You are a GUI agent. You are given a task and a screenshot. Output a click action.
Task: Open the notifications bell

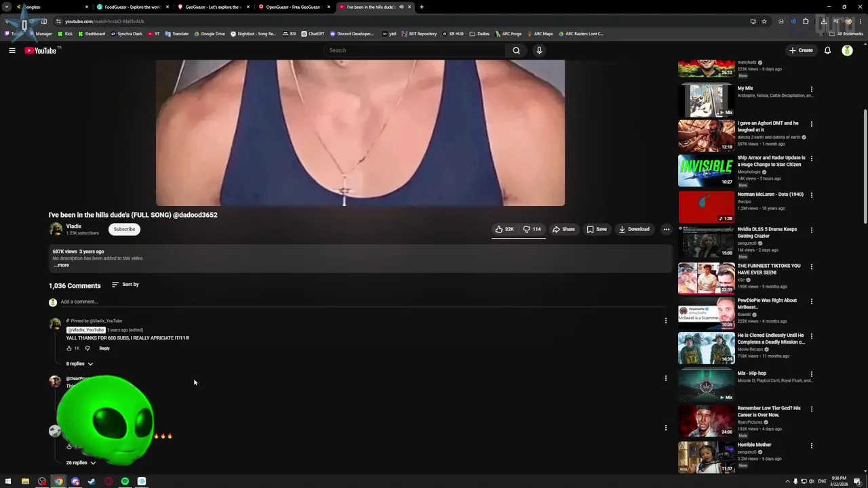point(827,50)
